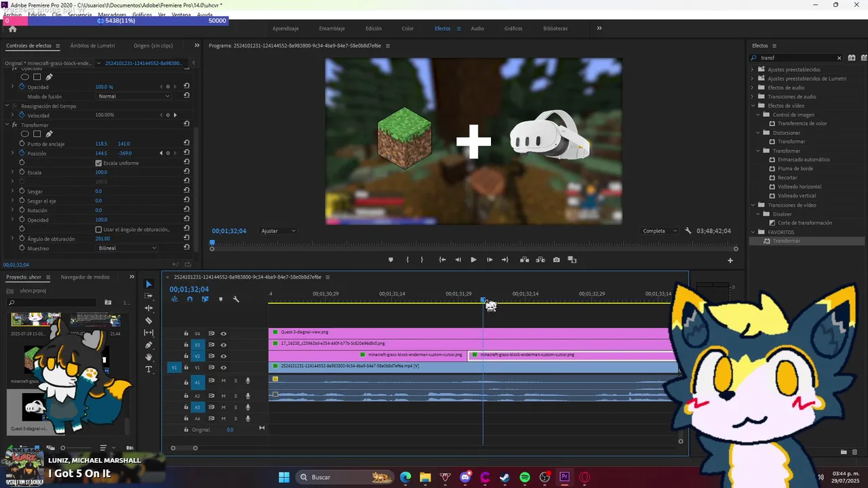868x488 pixels.
Task: Hide the V2 track with its eye icon
Action: [x=223, y=356]
